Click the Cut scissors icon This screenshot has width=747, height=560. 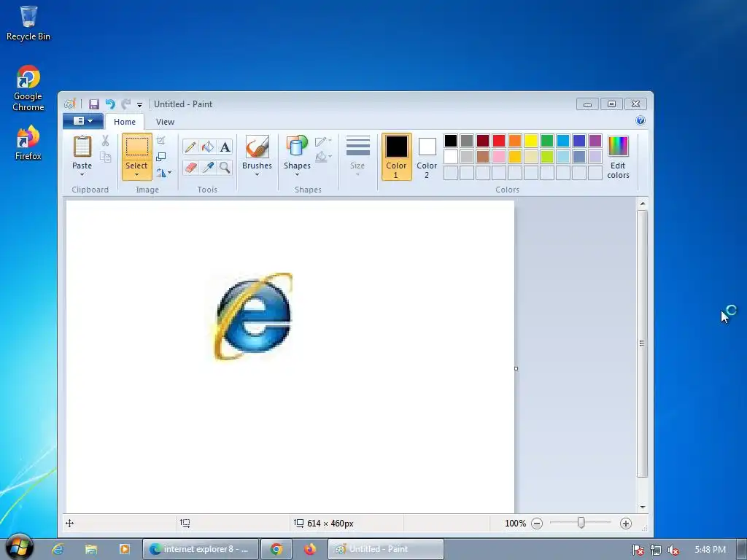(x=105, y=141)
